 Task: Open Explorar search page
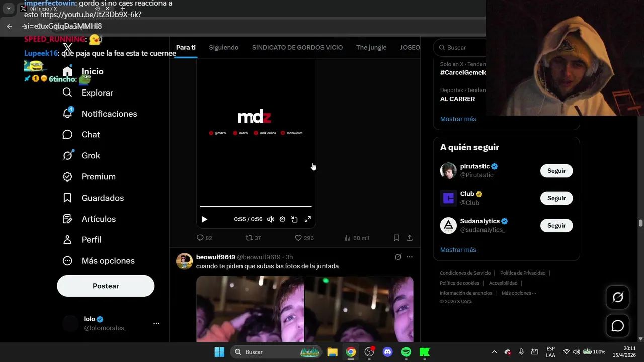pos(88,93)
